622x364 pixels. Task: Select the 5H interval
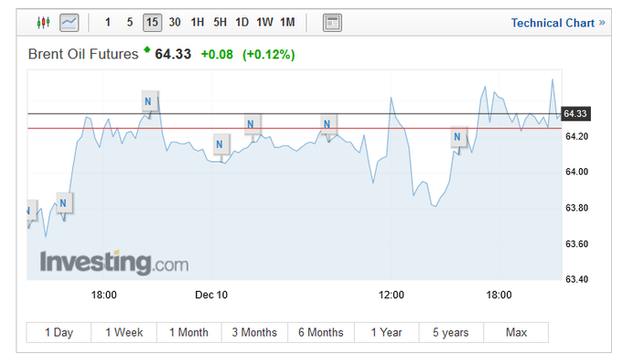[x=220, y=22]
